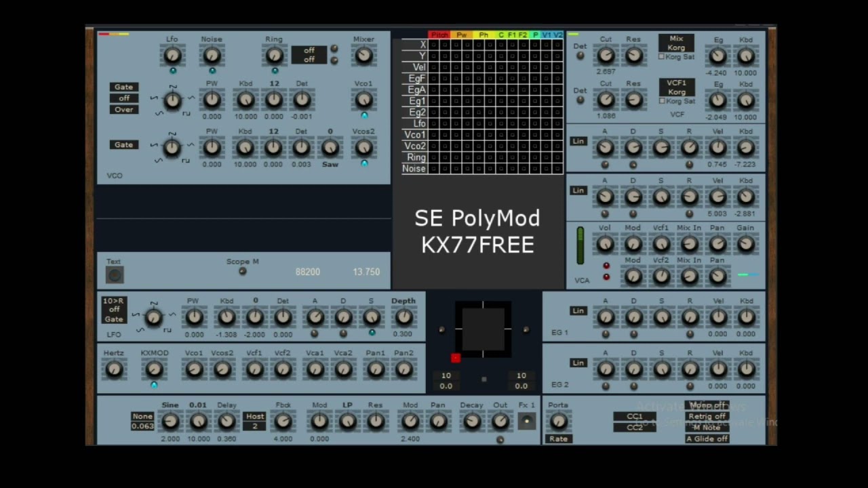Click the Scope M round button
Screen dimensions: 868x488
pos(243,272)
